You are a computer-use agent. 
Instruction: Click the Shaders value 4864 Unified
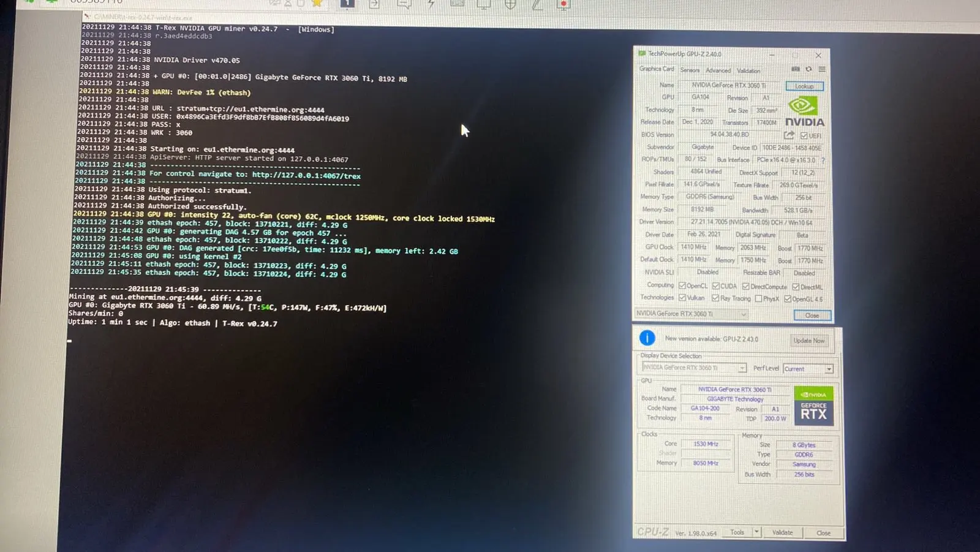click(706, 172)
